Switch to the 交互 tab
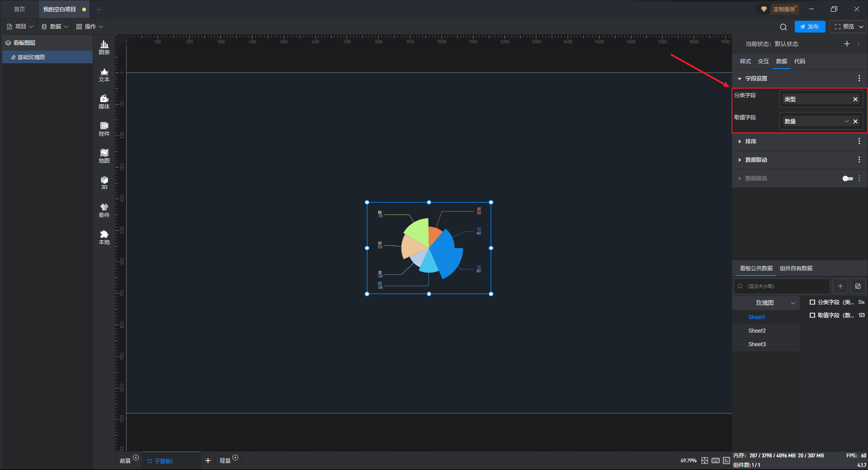 click(764, 61)
